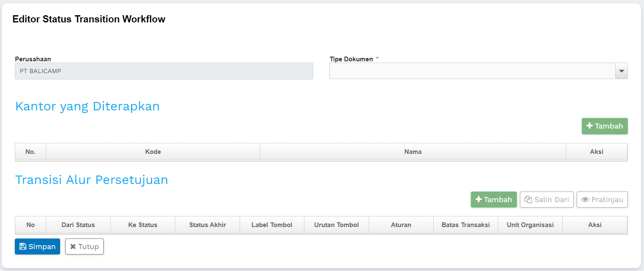Click the Status Akhir column header
Screen dimensions: 644x271
click(x=207, y=225)
